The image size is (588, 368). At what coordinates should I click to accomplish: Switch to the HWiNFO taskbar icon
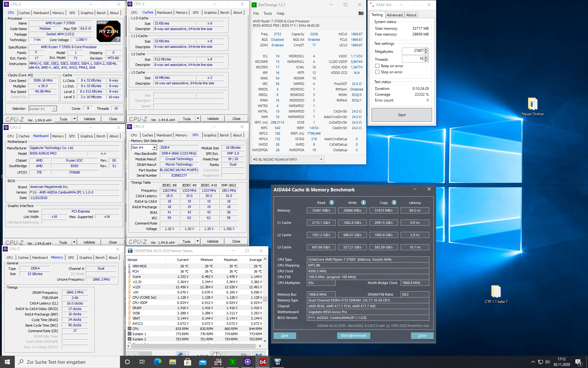[x=278, y=362]
